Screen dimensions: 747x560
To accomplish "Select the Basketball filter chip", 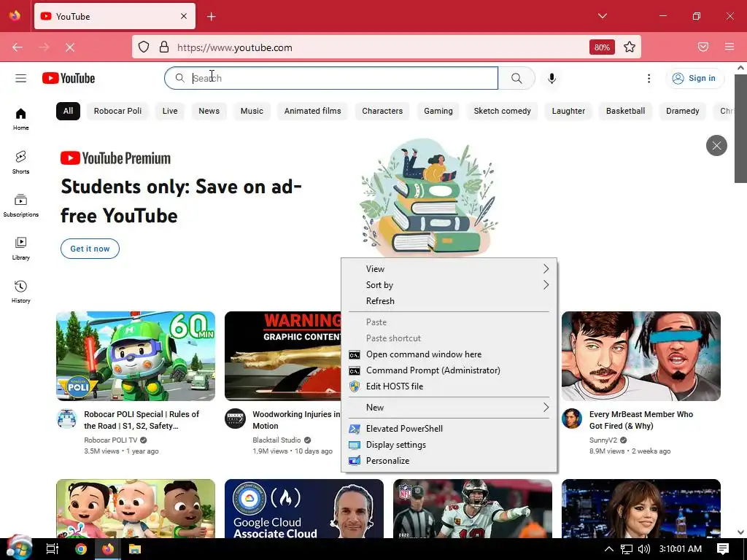I will pyautogui.click(x=625, y=111).
